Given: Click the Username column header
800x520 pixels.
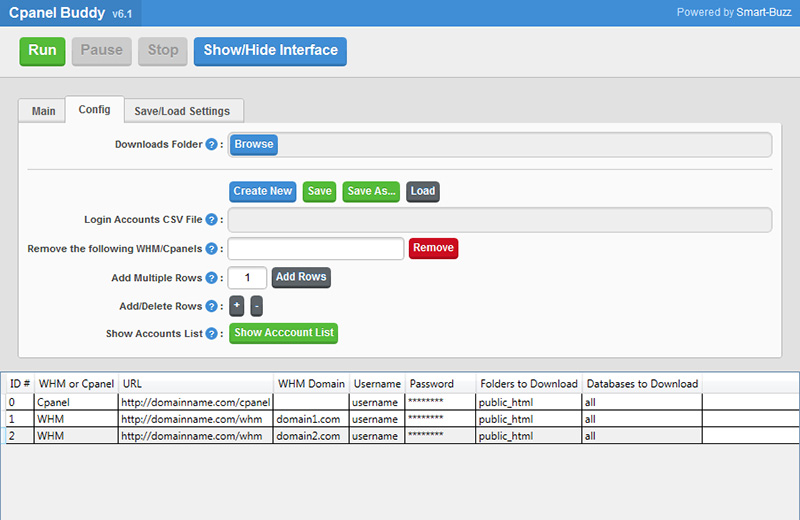Looking at the screenshot, I should tap(377, 384).
